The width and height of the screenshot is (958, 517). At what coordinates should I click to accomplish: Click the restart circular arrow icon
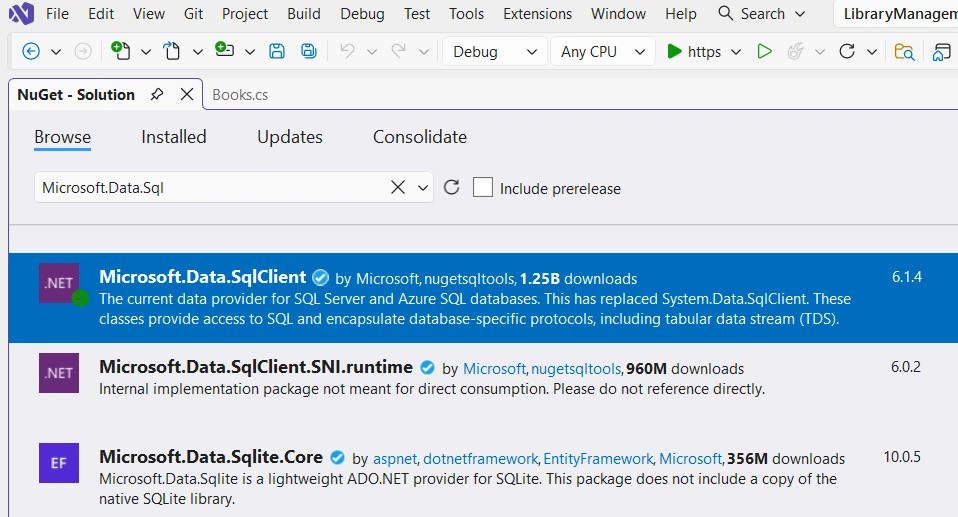coord(847,51)
